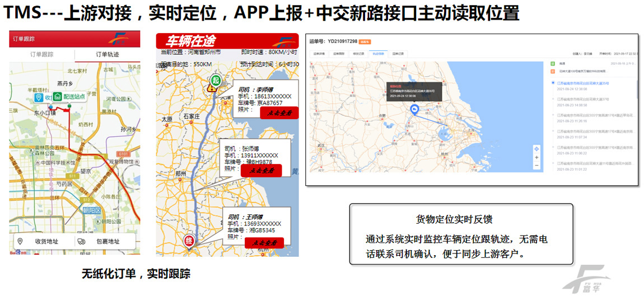Open the 运单详情 tab
Image resolution: width=644 pixels, height=301 pixels.
(319, 54)
